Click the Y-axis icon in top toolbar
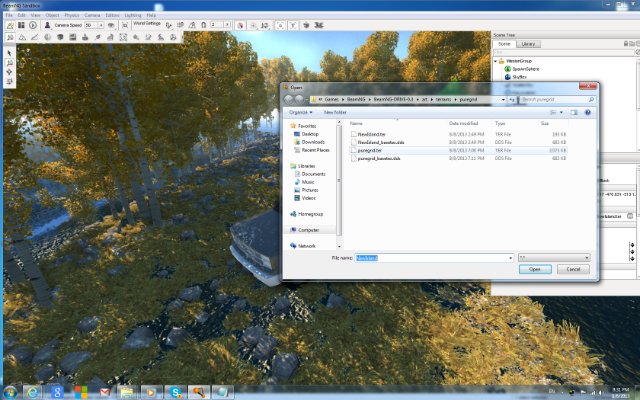 click(293, 25)
